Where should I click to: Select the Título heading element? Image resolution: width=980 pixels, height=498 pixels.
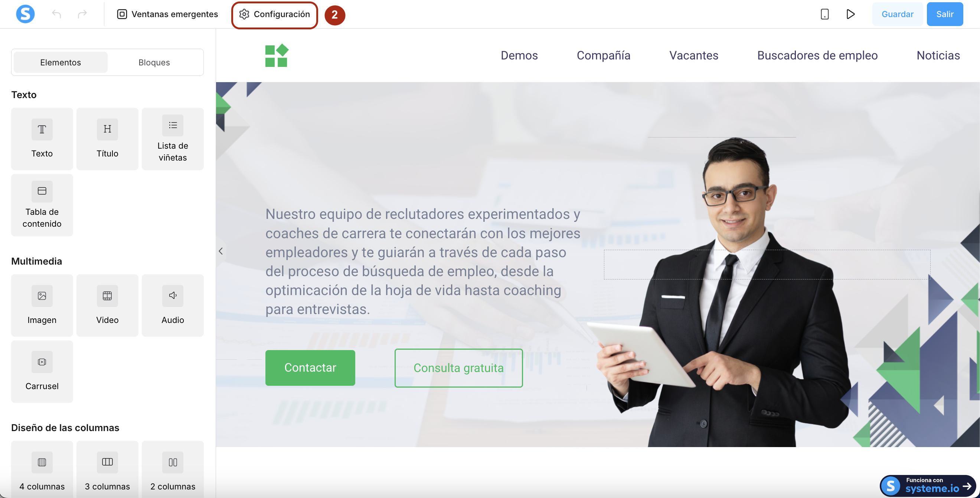point(107,139)
